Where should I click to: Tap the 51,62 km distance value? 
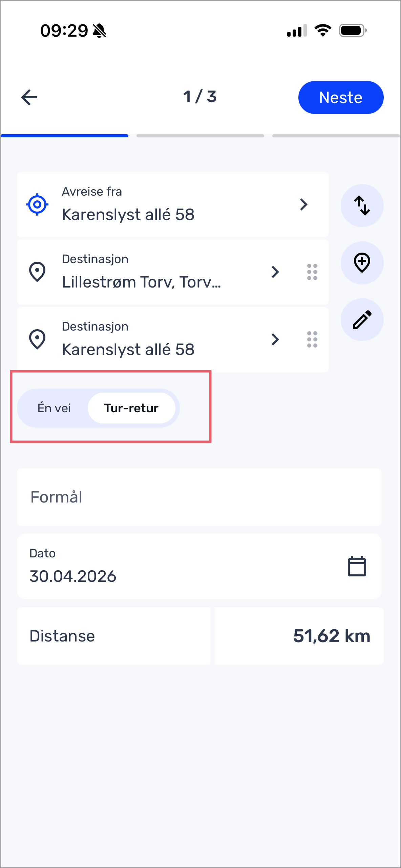pyautogui.click(x=332, y=636)
